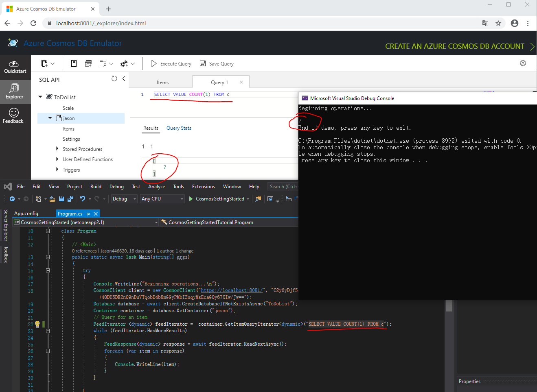The image size is (537, 392).
Task: Click the Chrome translate page icon
Action: pos(485,23)
